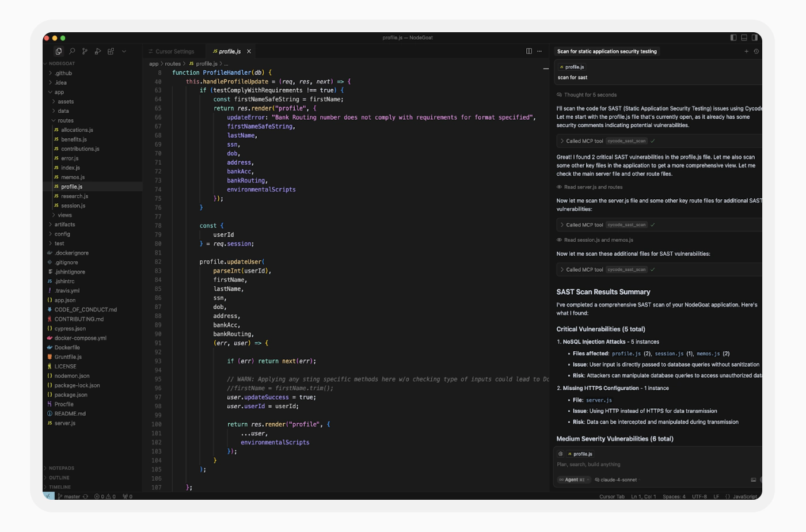Open the Search view in activity bar
This screenshot has height=532, width=806.
(72, 51)
